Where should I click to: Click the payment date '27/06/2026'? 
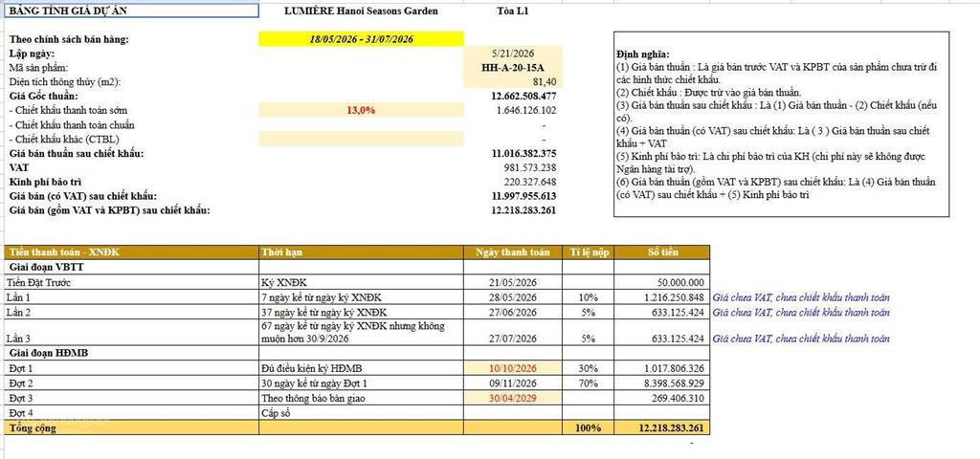pos(513,313)
